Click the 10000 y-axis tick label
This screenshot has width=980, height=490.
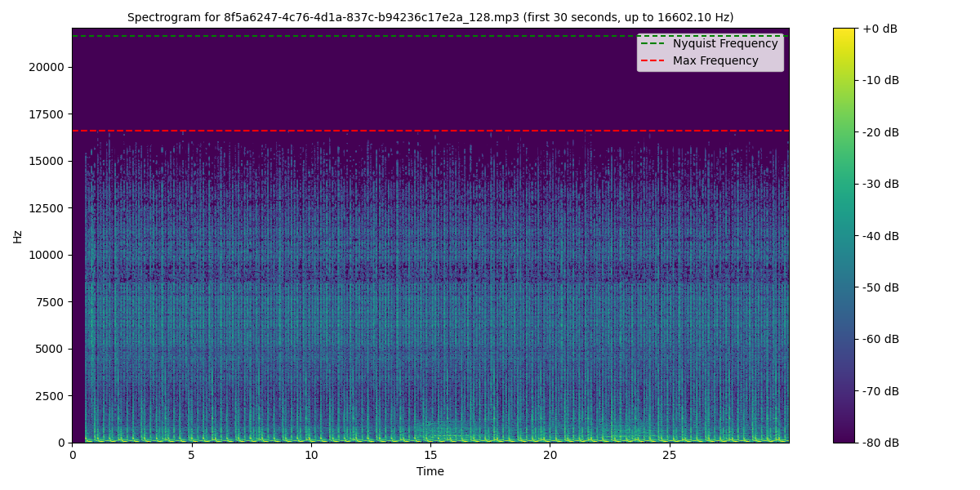point(46,255)
